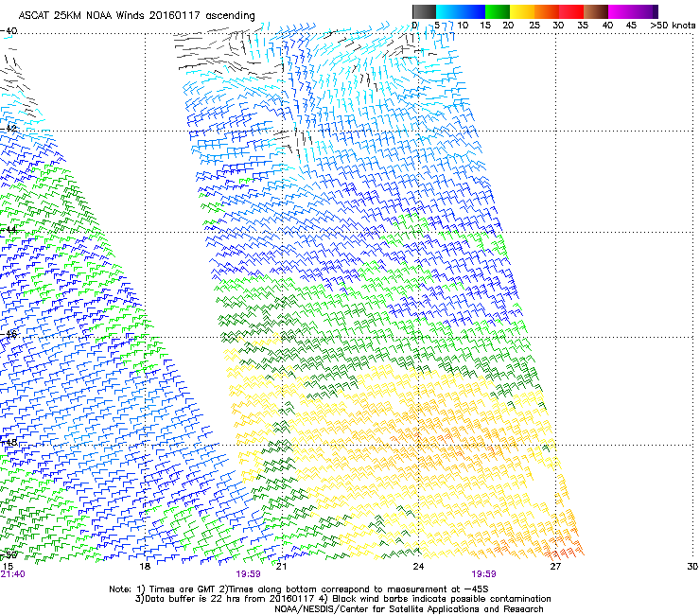700x615 pixels.
Task: Click the "Data buffer is 22 hrs" note line
Action: pos(342,599)
